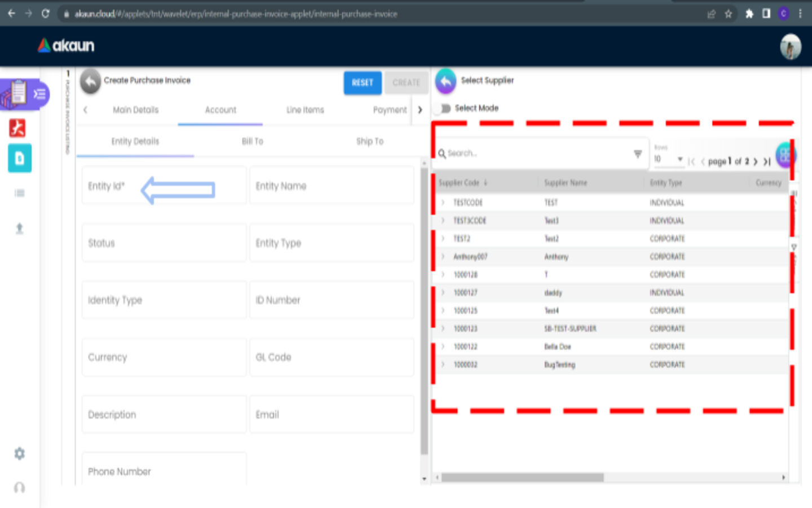The image size is (812, 508).
Task: Click the RESET button
Action: coord(363,83)
